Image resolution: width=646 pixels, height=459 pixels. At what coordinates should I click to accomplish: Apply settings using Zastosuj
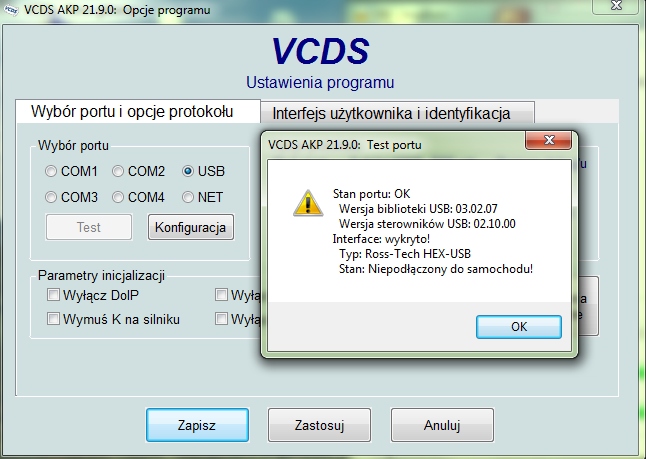(x=319, y=425)
